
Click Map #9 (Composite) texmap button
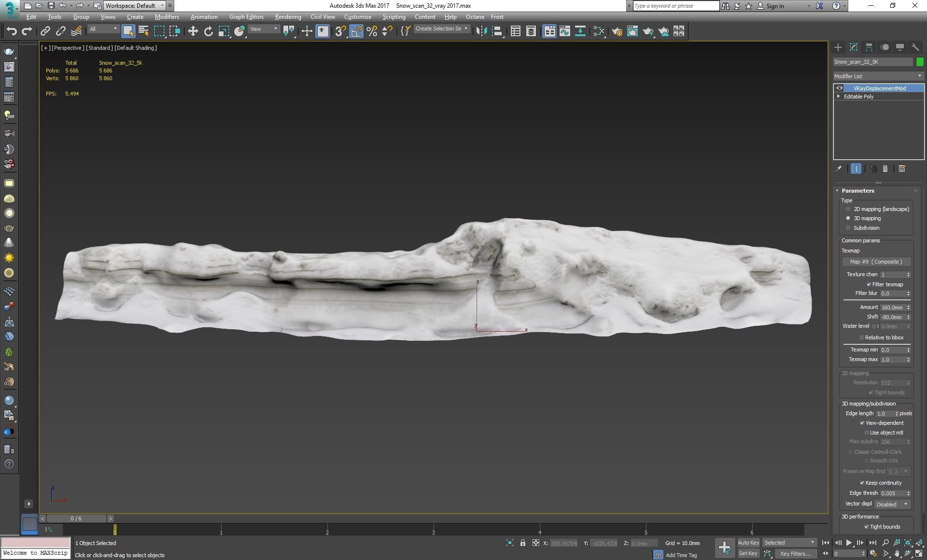[876, 262]
